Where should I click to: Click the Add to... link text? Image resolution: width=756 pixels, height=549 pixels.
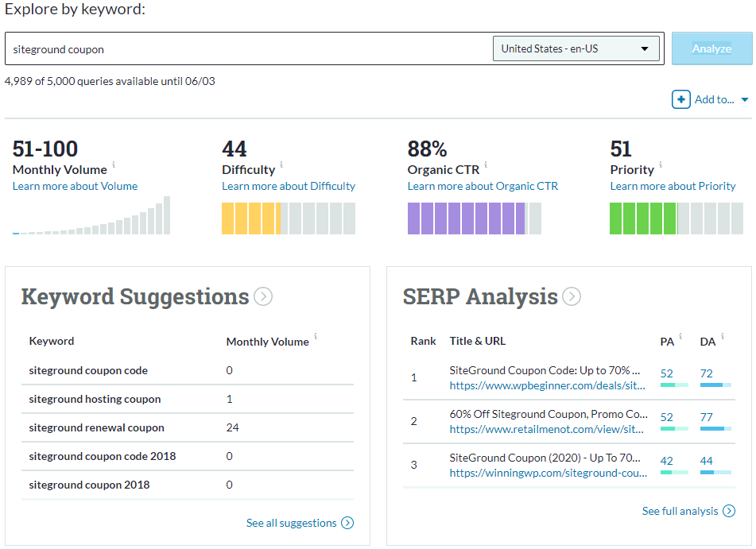714,100
